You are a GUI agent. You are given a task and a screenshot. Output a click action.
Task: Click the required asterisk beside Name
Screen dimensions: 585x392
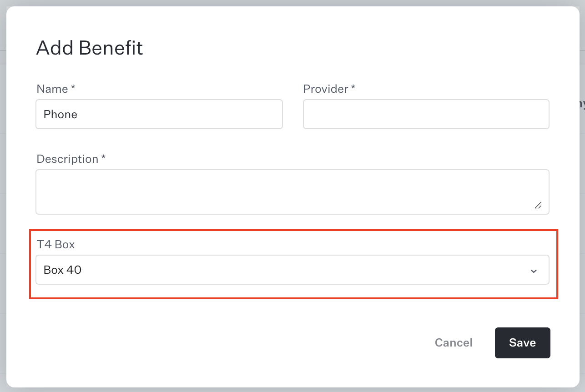[73, 87]
